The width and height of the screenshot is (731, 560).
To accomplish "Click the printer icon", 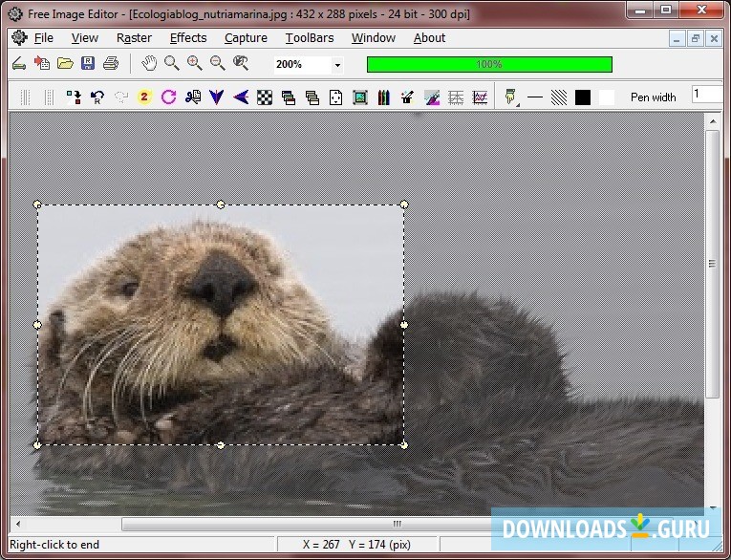I will [111, 64].
